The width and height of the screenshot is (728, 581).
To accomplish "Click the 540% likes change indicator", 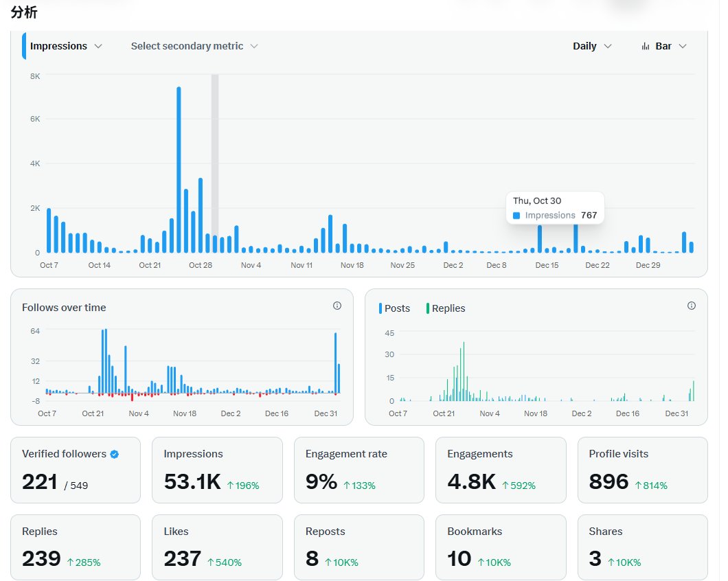I will click(x=225, y=562).
